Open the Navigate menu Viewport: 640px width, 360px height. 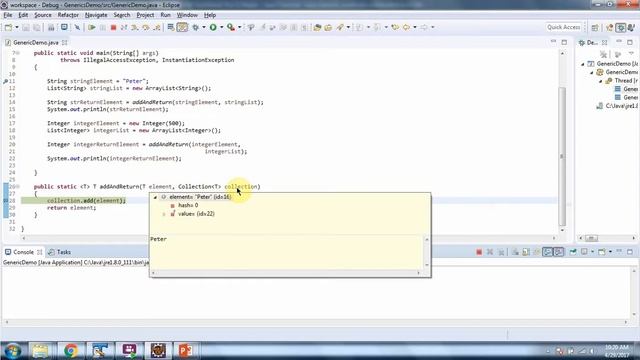point(96,15)
